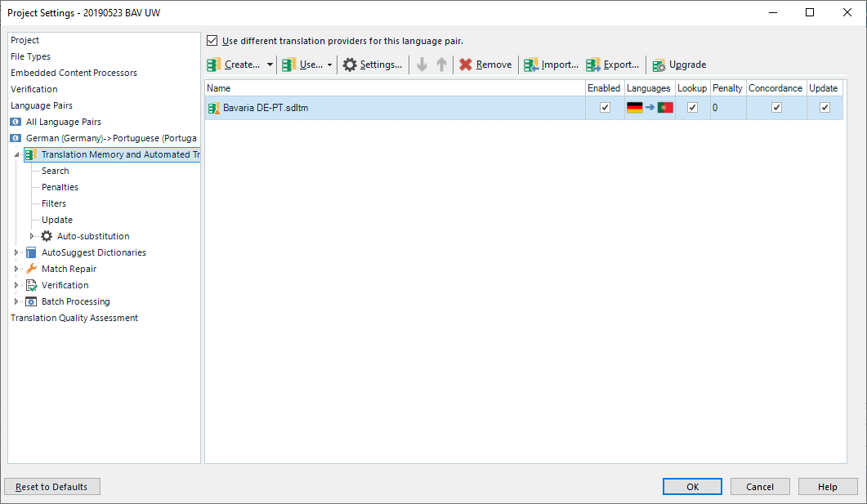
Task: Toggle Concordance checkbox for Bavaria DE-PT.sdltm
Action: click(776, 108)
